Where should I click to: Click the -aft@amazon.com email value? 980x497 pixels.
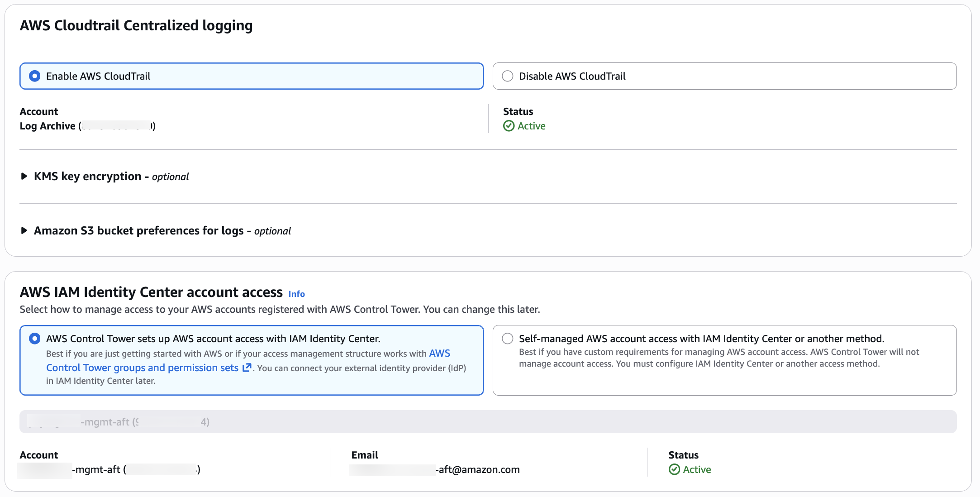point(435,469)
